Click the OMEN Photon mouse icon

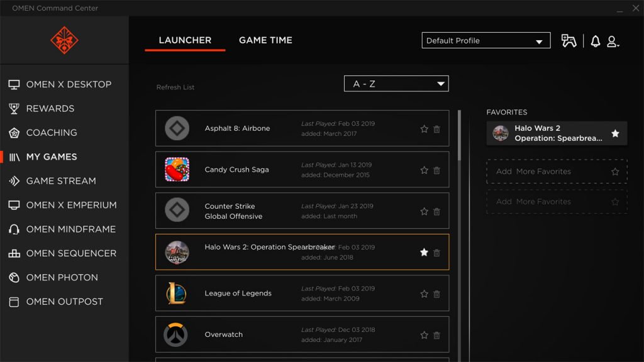click(x=14, y=277)
